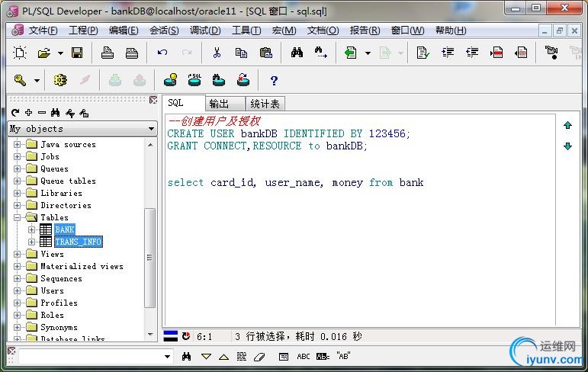Image resolution: width=588 pixels, height=372 pixels.
Task: Click the Explain plan icon with light bulb
Action: pos(170,80)
